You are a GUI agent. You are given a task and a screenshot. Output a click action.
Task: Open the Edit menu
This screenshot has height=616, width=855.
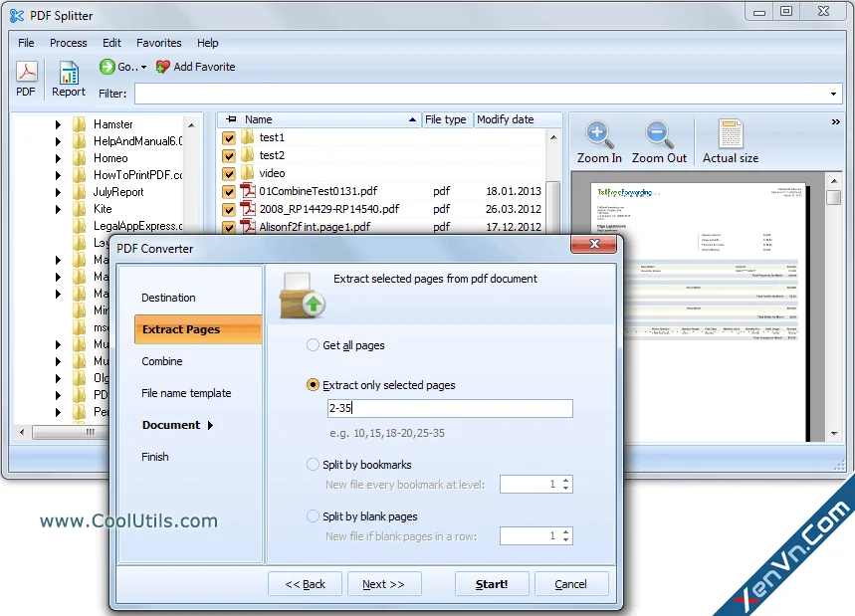click(x=111, y=43)
